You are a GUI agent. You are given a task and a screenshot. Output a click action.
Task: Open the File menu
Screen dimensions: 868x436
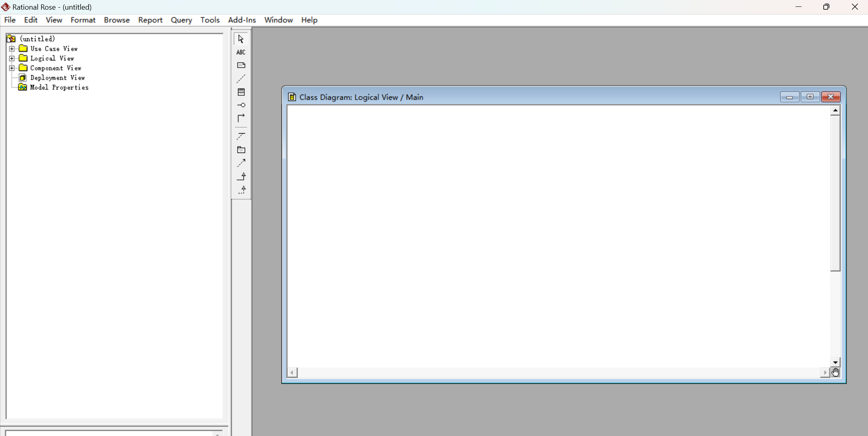[10, 20]
